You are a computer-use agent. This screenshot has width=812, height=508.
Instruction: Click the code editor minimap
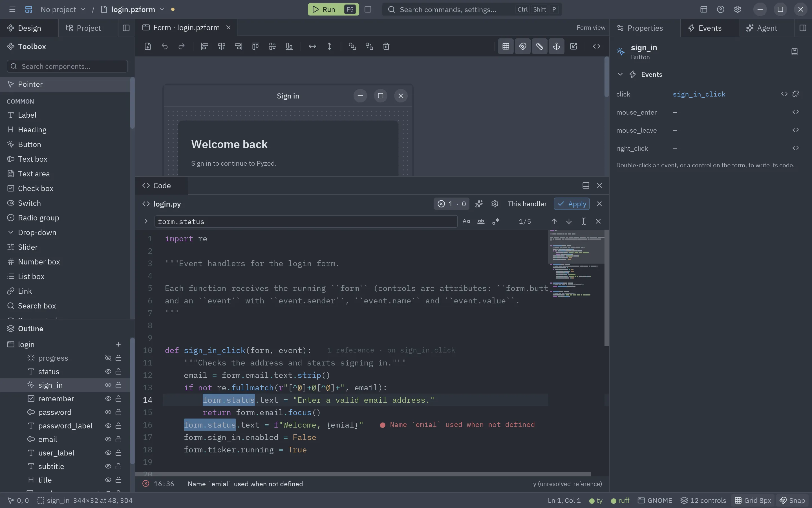576,351
